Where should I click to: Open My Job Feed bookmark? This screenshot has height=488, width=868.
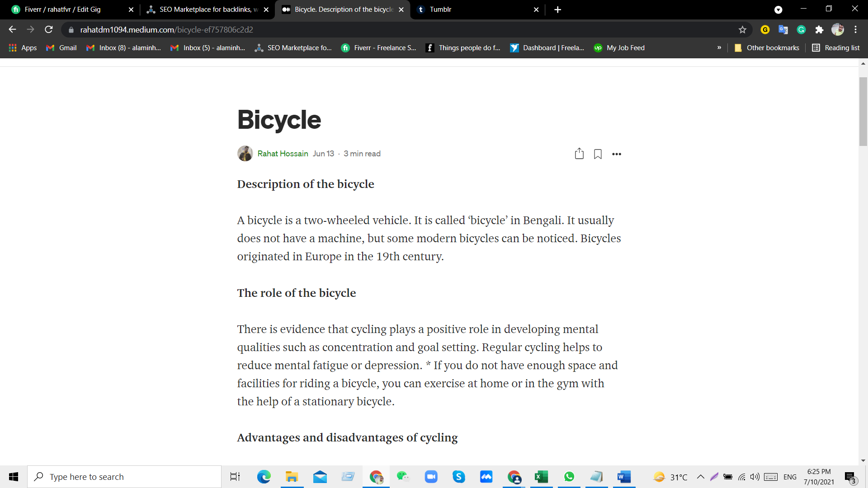(x=619, y=48)
